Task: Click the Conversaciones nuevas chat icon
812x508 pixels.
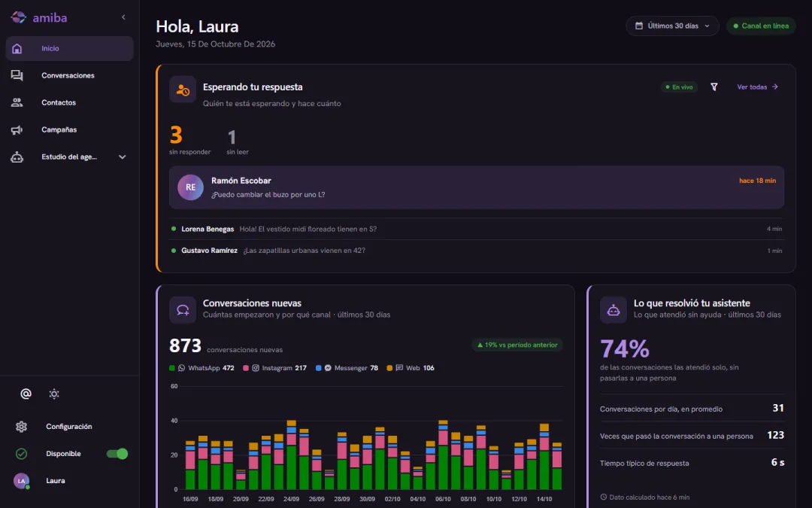Action: 183,310
